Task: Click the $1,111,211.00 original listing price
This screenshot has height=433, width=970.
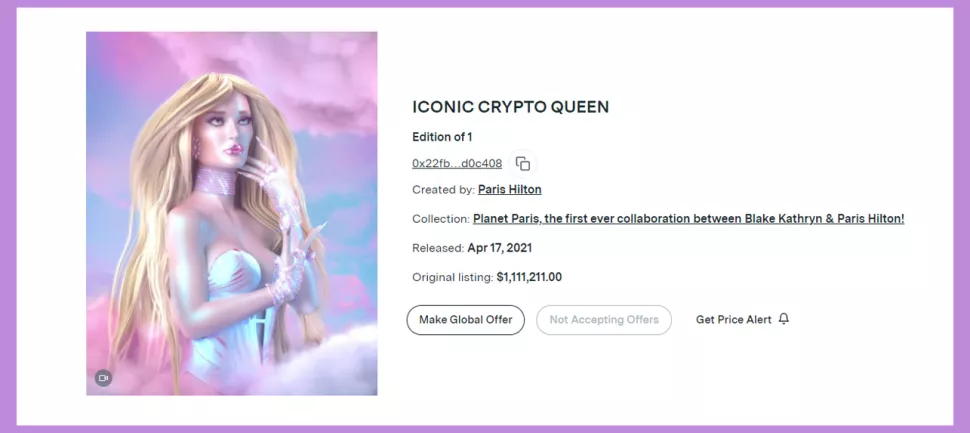Action: 530,277
